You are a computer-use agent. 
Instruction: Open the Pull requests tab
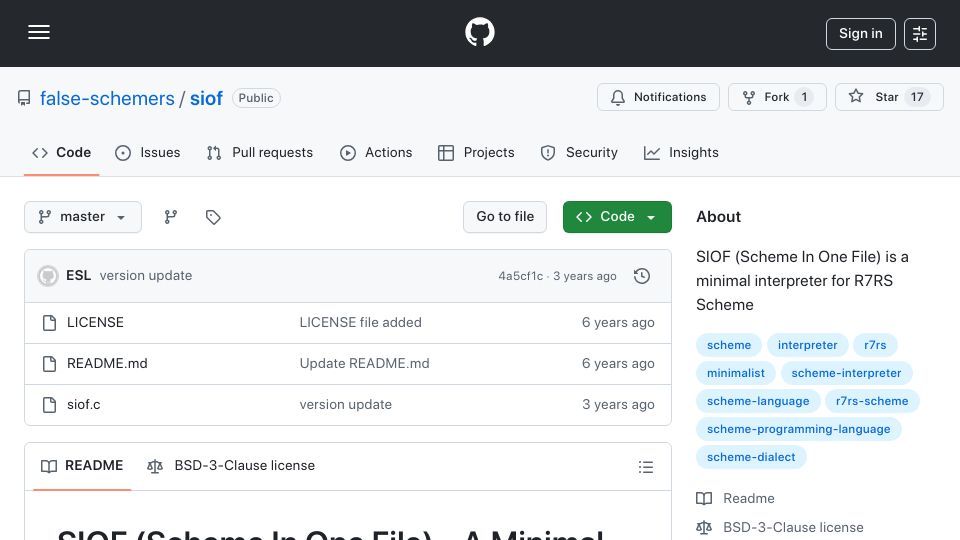[x=260, y=152]
